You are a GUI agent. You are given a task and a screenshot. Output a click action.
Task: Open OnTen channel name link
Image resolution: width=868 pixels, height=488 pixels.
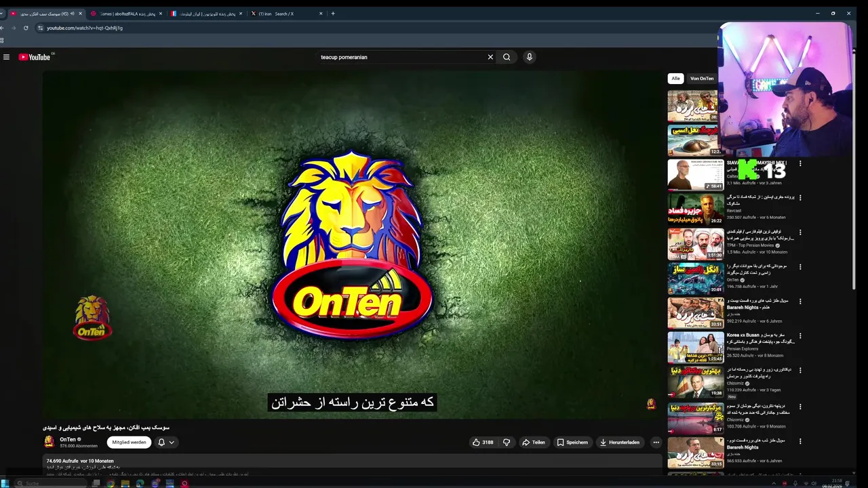67,439
